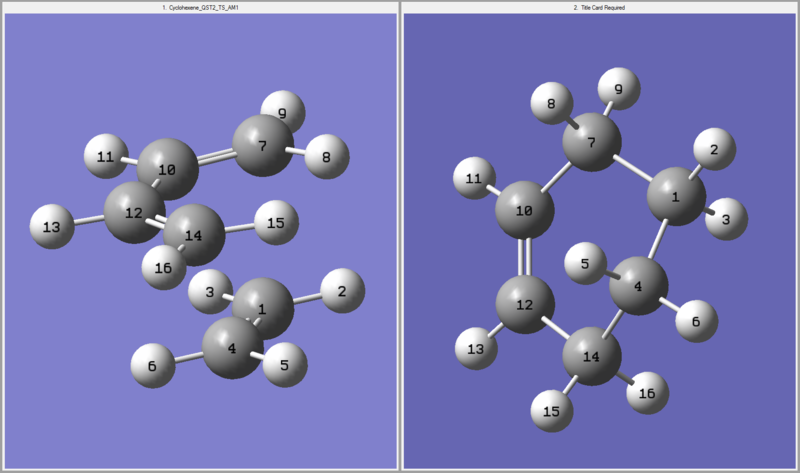This screenshot has height=473, width=800.
Task: Click hydrogen atom 16 in right panel
Action: click(x=647, y=392)
